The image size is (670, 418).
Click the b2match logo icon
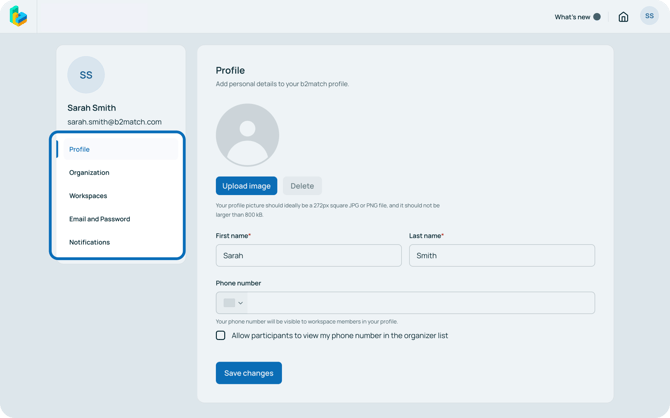pyautogui.click(x=18, y=16)
